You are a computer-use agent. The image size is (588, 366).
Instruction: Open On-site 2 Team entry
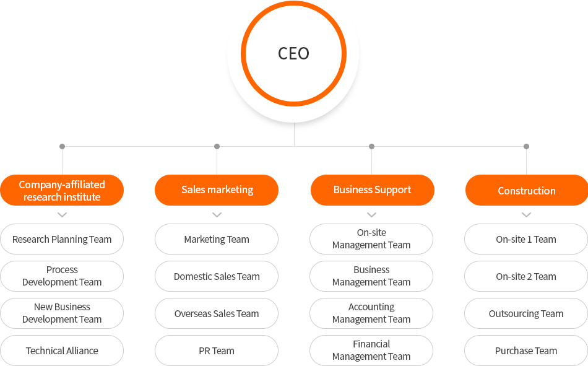click(526, 276)
